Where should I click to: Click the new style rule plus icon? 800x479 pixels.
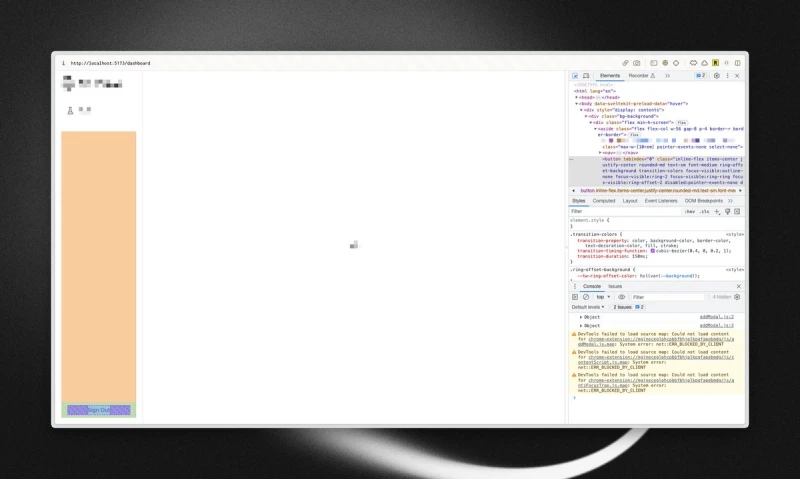tap(717, 212)
